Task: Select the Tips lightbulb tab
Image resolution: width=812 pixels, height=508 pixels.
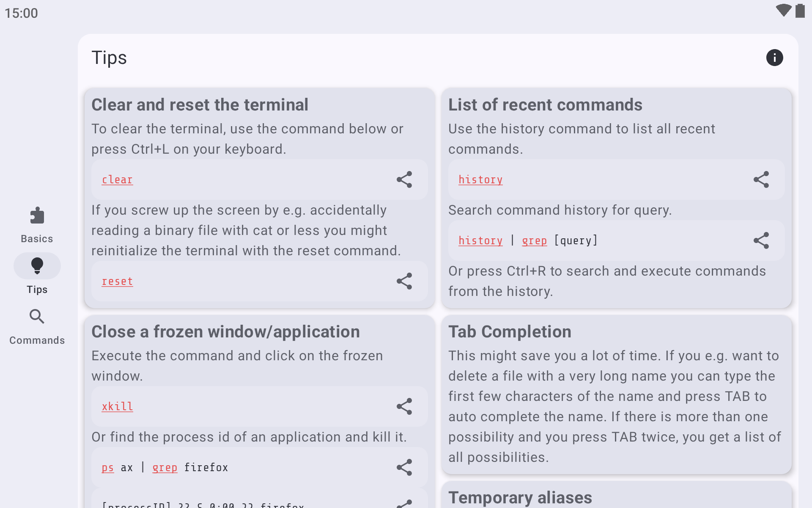Action: coord(37,266)
